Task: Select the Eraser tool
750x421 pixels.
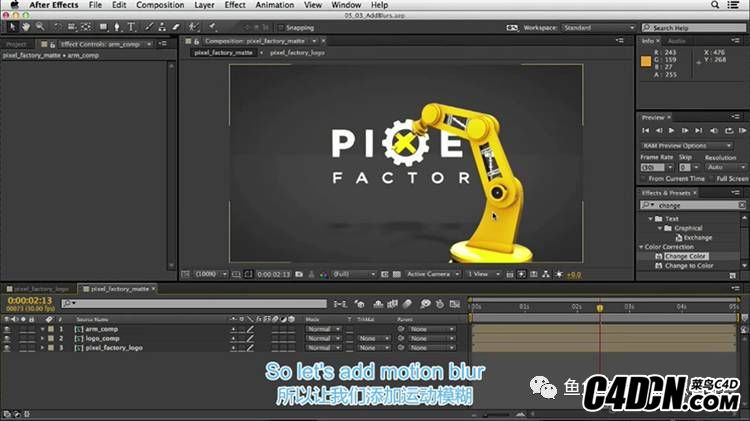Action: [176, 27]
